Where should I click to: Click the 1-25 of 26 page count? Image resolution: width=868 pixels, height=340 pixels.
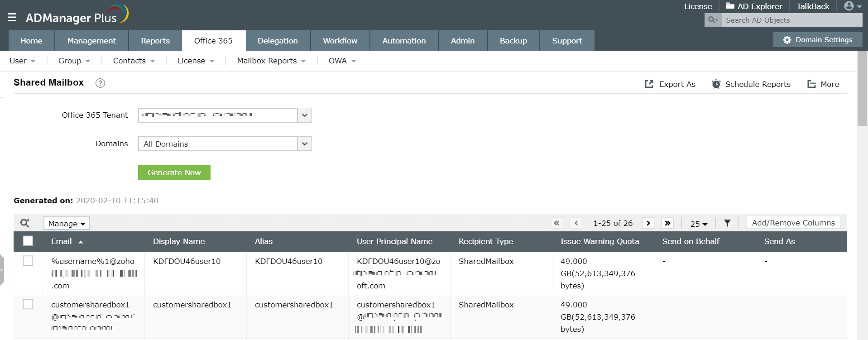pyautogui.click(x=613, y=223)
